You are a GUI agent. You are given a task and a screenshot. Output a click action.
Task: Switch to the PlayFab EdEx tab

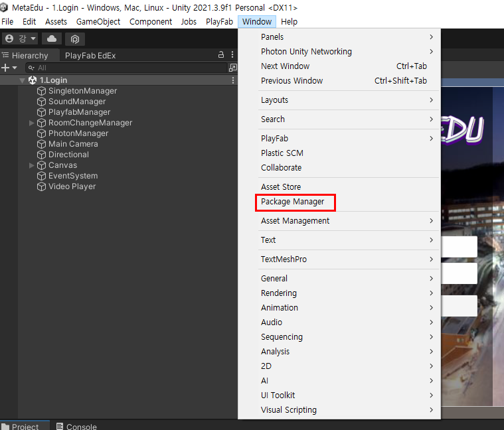pos(90,55)
